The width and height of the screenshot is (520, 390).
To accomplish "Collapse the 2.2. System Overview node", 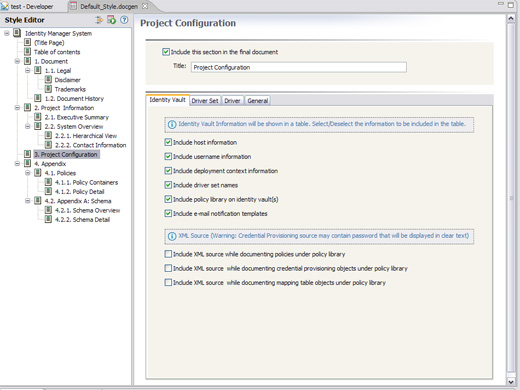I will pyautogui.click(x=28, y=126).
